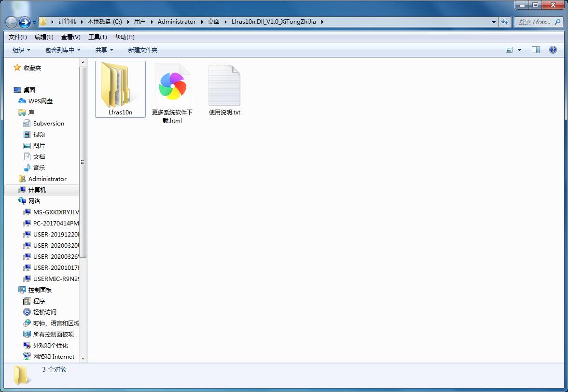Click the Forward navigation arrow
The height and width of the screenshot is (392, 568).
[x=25, y=22]
